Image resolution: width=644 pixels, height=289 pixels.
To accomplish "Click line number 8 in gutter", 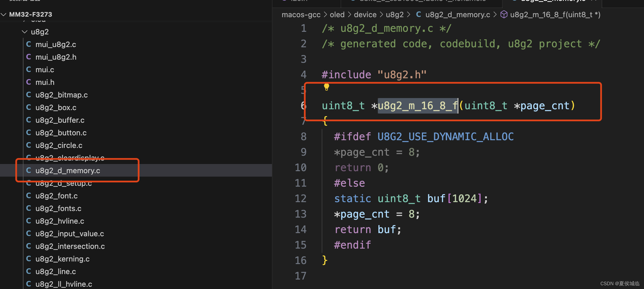I will point(304,136).
